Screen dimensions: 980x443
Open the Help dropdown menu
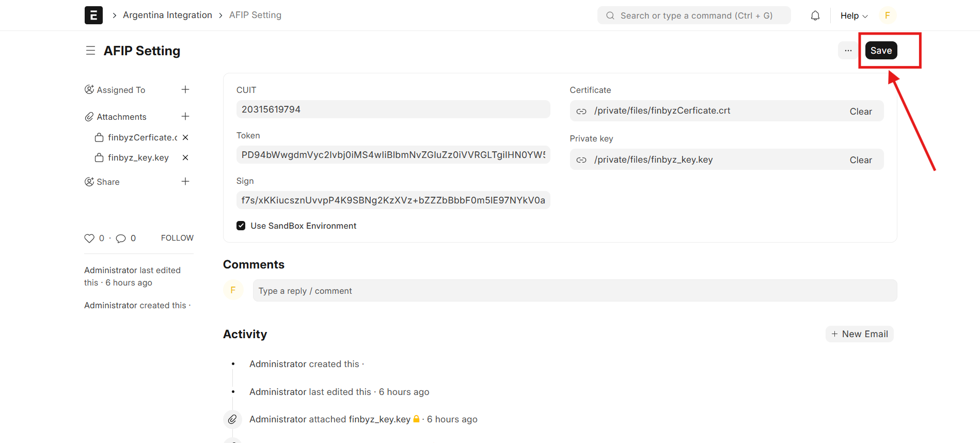(x=854, y=15)
